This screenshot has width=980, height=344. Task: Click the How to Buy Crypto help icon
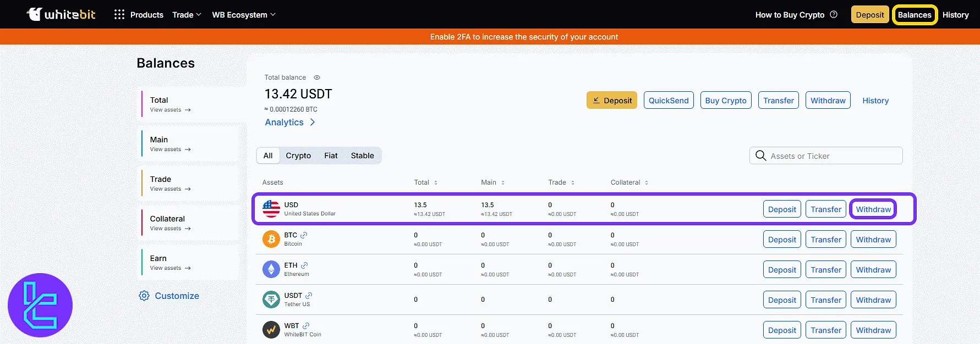[x=834, y=15]
